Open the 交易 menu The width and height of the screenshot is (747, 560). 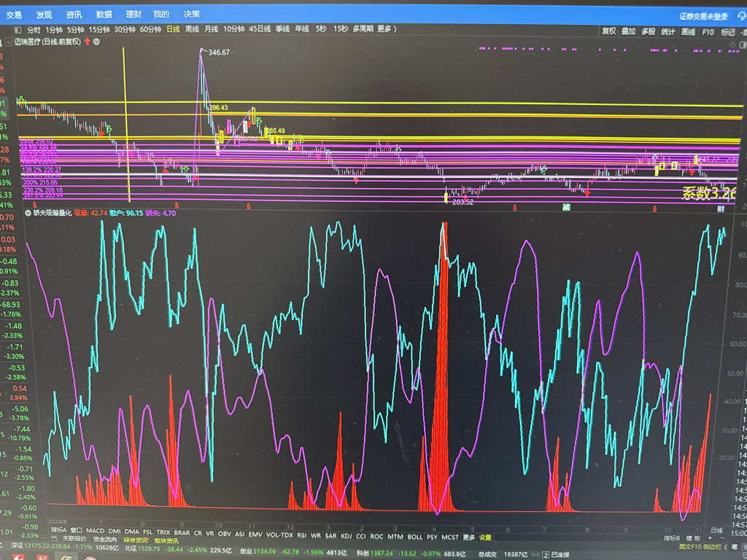15,14
